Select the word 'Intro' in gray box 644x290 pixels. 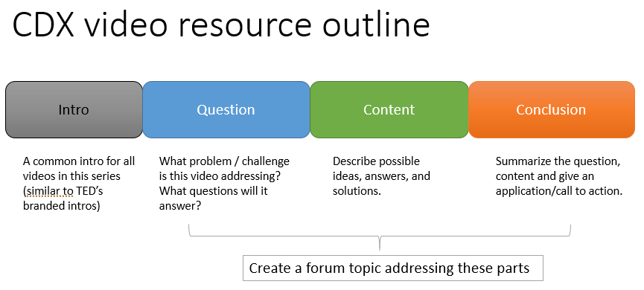[x=74, y=109]
